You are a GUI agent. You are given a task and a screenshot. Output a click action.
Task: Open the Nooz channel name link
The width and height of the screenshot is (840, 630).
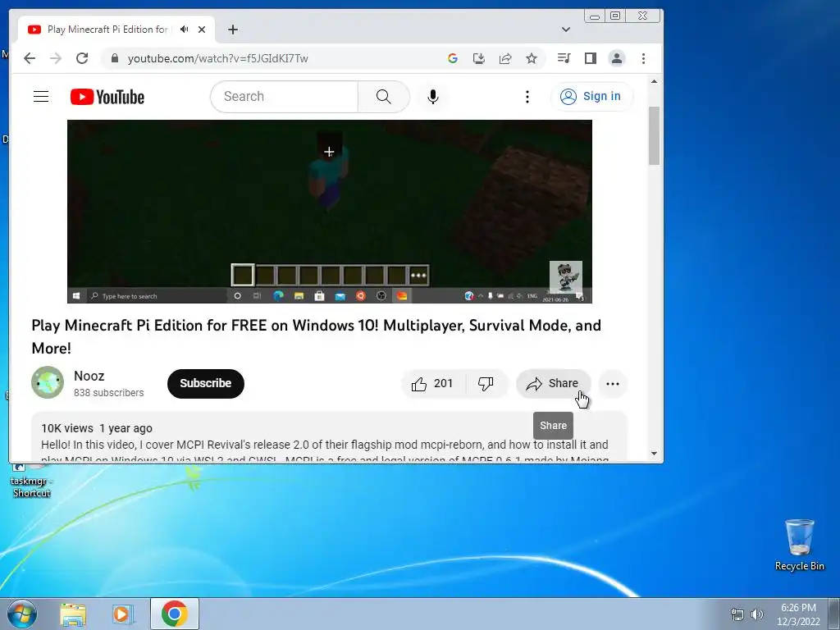[x=89, y=376]
